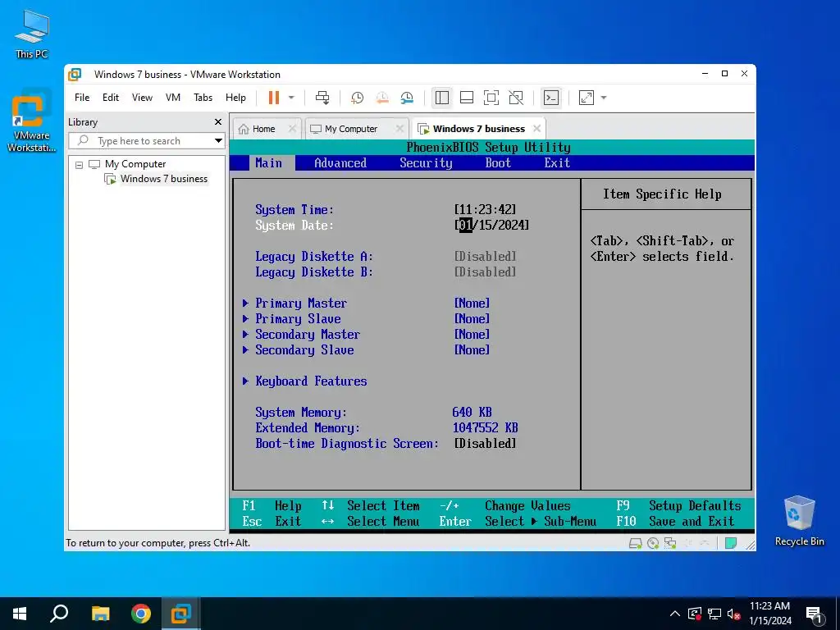Open the Edit menu
The height and width of the screenshot is (630, 840).
click(111, 98)
